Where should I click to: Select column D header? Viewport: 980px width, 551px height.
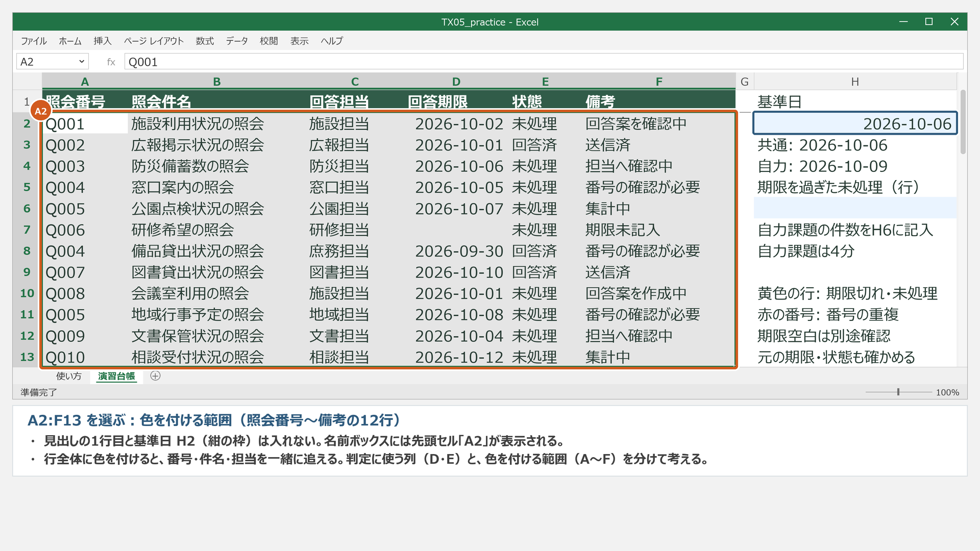tap(456, 82)
